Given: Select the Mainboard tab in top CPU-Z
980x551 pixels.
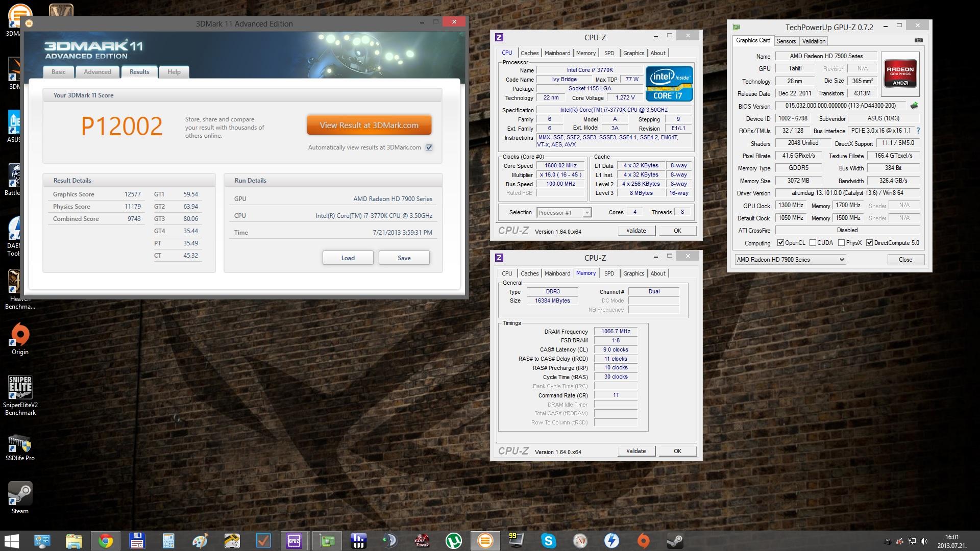Looking at the screenshot, I should coord(557,53).
